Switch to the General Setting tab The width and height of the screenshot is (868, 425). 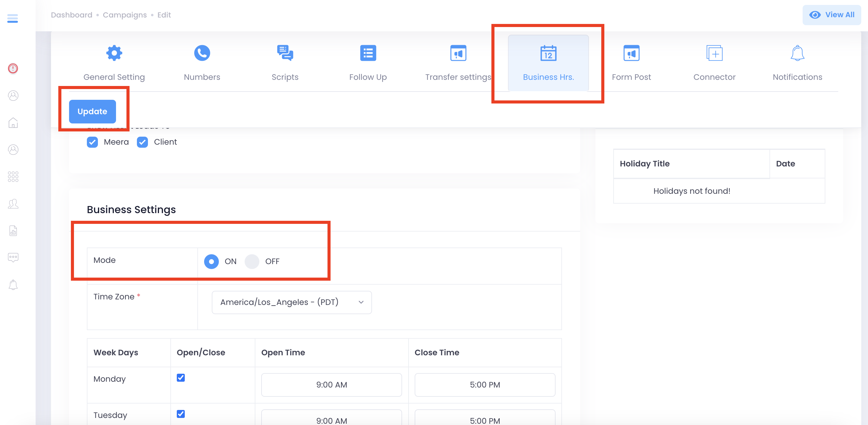114,53
